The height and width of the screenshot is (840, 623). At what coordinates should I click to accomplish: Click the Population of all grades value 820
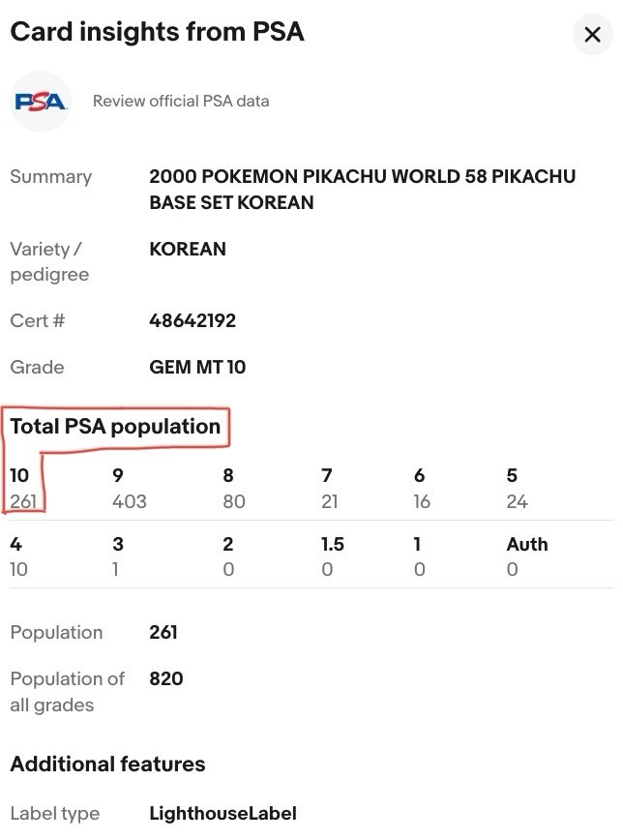pos(166,678)
